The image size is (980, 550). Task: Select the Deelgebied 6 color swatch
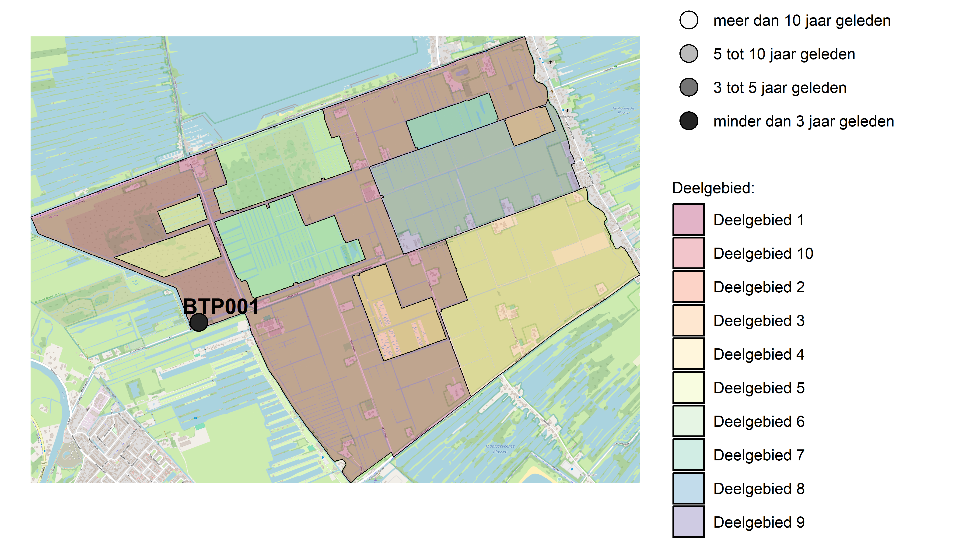coord(689,421)
